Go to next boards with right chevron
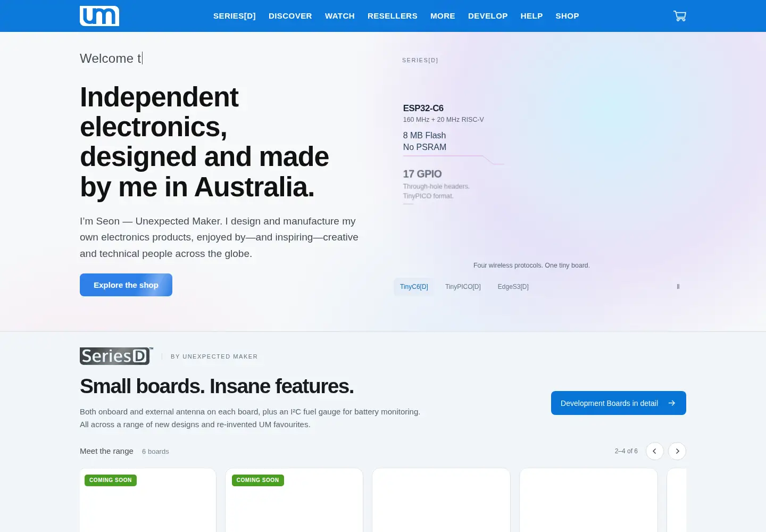This screenshot has height=532, width=766. pyautogui.click(x=677, y=451)
